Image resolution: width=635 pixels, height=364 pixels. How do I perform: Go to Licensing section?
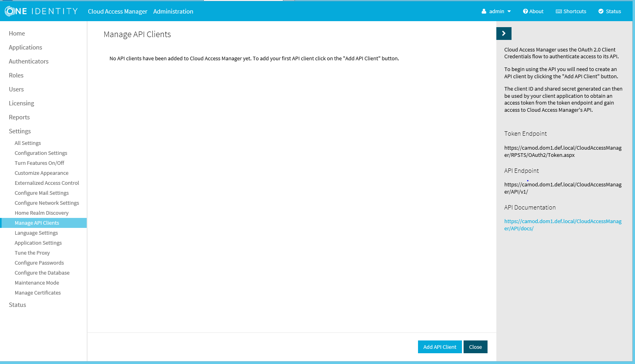coord(21,103)
